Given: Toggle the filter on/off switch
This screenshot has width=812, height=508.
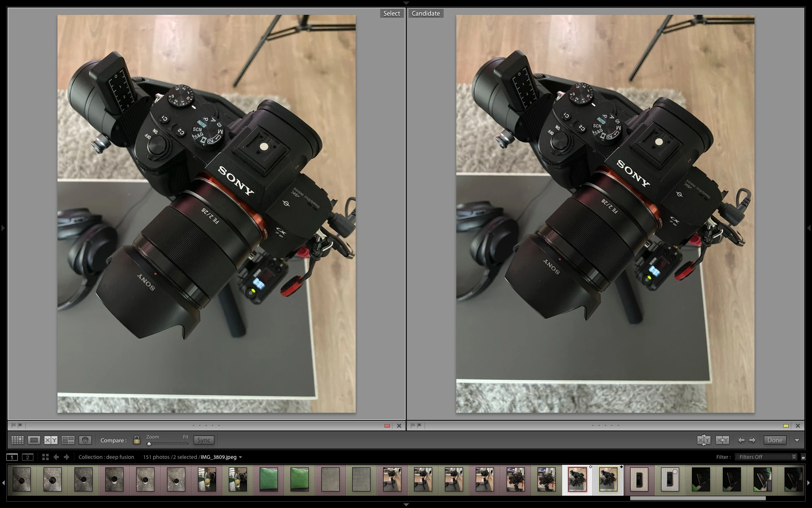Looking at the screenshot, I should pos(803,457).
